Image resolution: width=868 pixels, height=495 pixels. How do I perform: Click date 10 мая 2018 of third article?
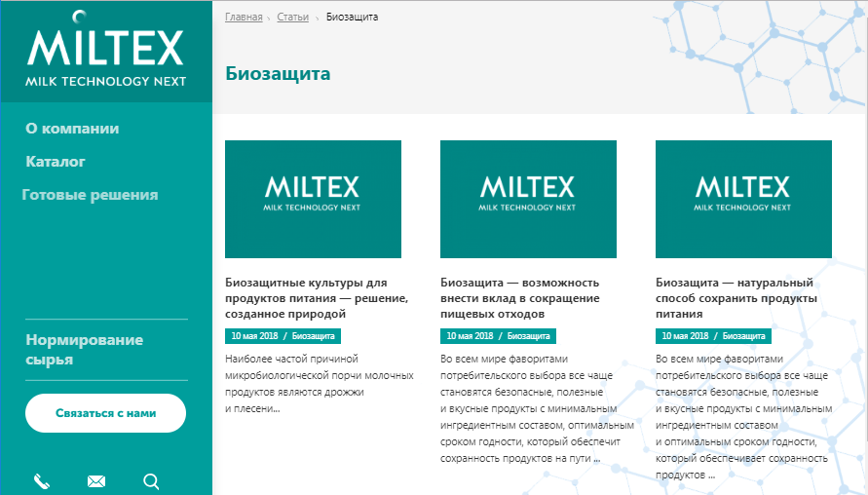click(x=685, y=336)
